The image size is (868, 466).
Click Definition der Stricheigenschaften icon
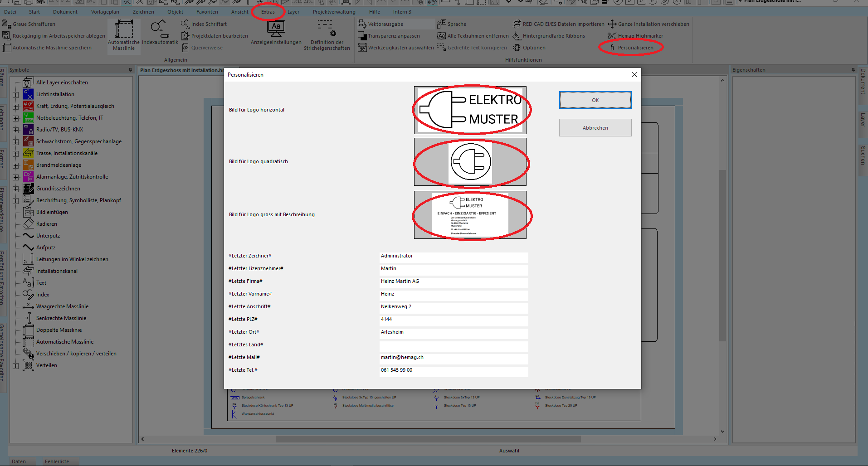click(327, 29)
